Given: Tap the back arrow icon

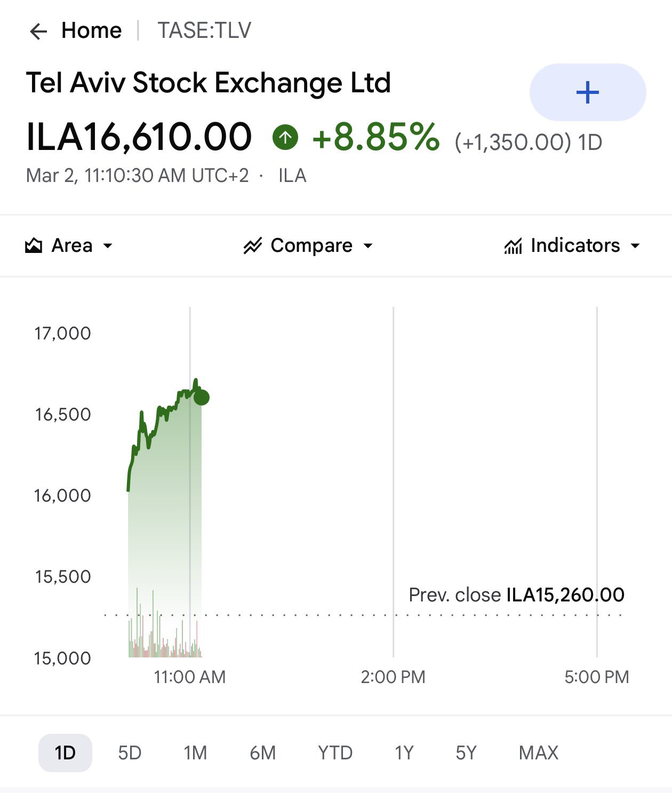Looking at the screenshot, I should (38, 31).
